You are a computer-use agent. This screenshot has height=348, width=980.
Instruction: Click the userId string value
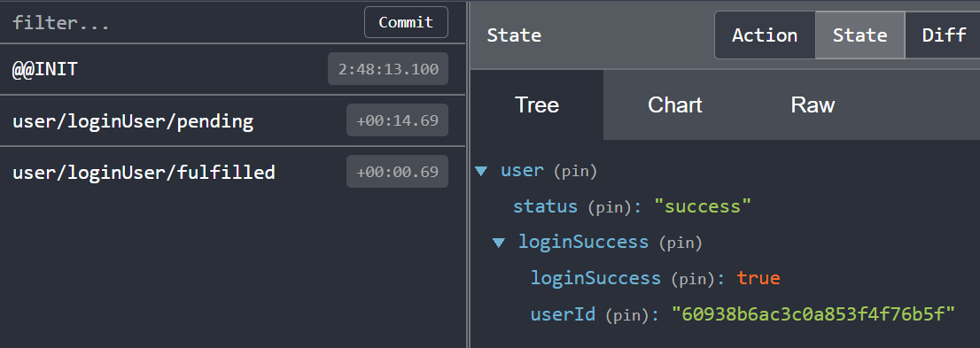[813, 313]
